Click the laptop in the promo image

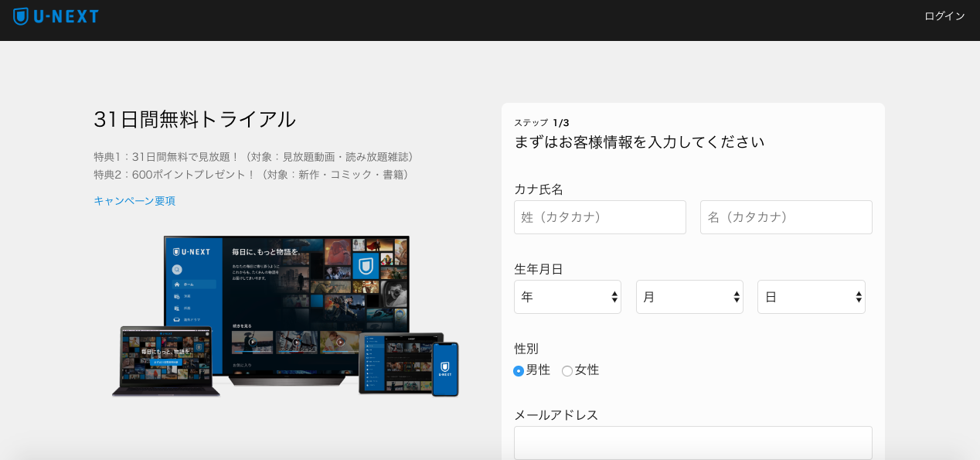(x=165, y=361)
